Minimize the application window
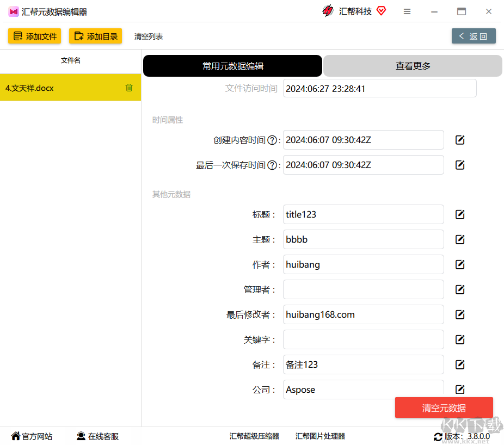 [434, 12]
